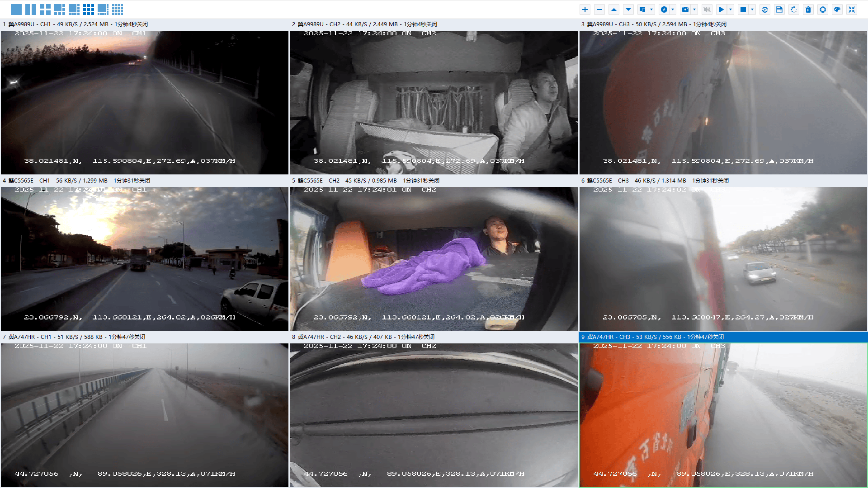
Task: Click the plus add-window button
Action: point(585,9)
